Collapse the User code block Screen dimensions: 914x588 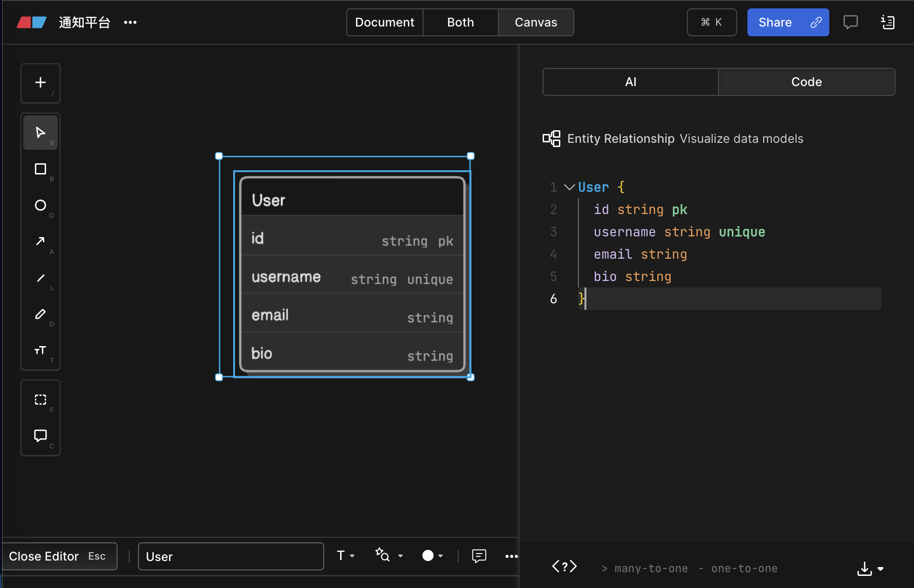(569, 187)
